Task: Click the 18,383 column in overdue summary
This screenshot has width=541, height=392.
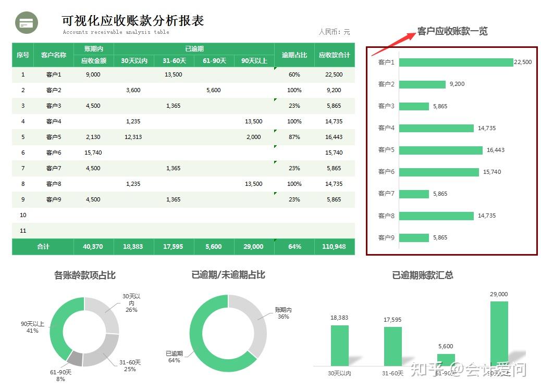Action: point(339,346)
